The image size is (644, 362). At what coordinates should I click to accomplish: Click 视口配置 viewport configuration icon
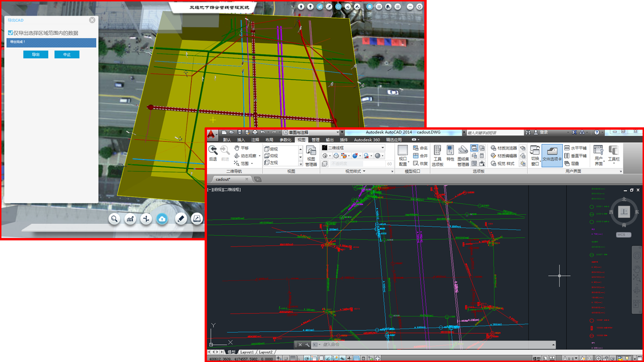coord(403,156)
